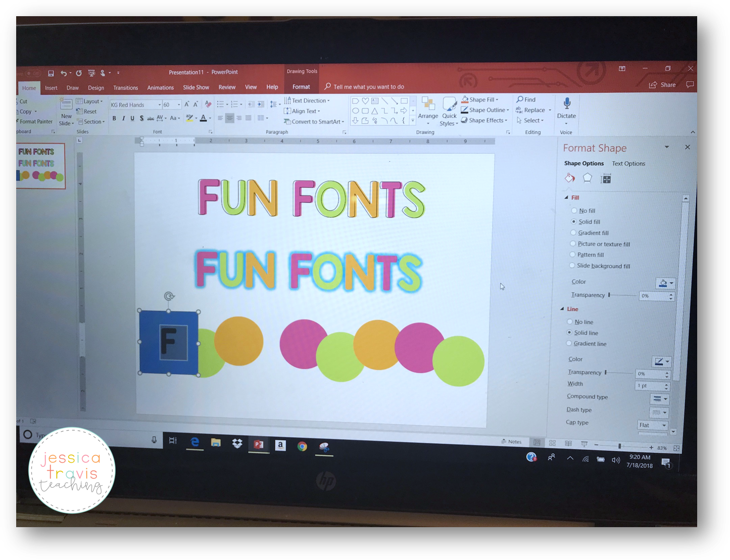Choose Picture or texture fill option
This screenshot has height=560, width=730.
point(573,244)
